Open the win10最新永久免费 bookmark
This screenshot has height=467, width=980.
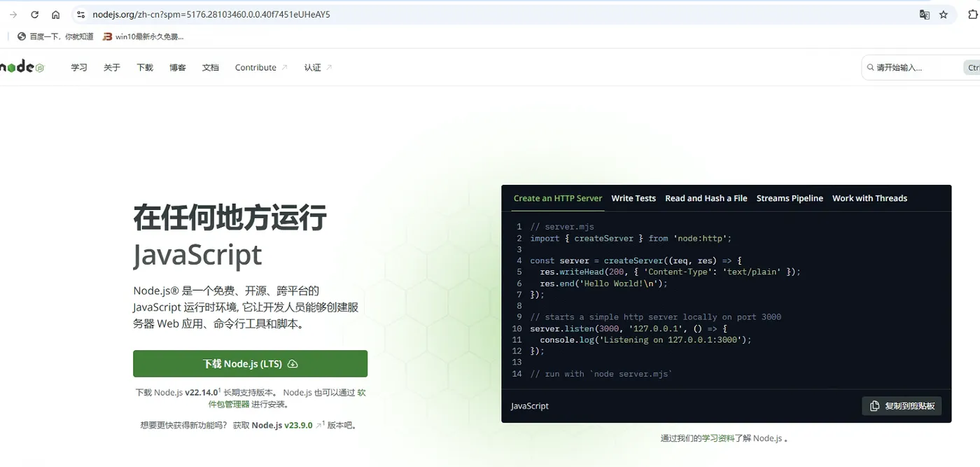[x=143, y=36]
